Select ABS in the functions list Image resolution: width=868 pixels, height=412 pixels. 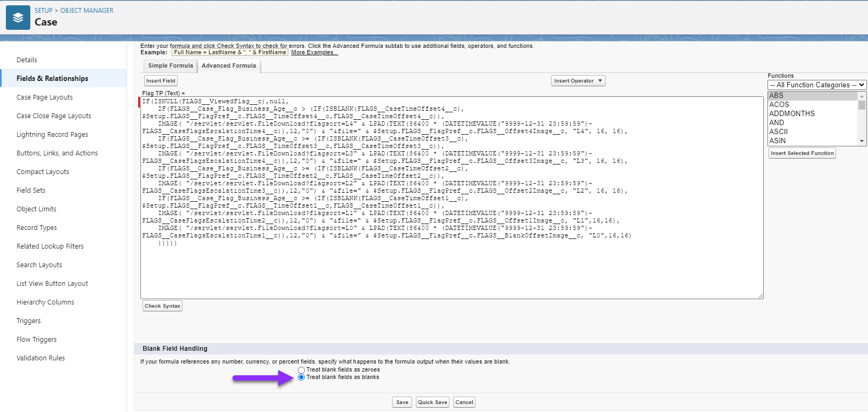tap(812, 96)
